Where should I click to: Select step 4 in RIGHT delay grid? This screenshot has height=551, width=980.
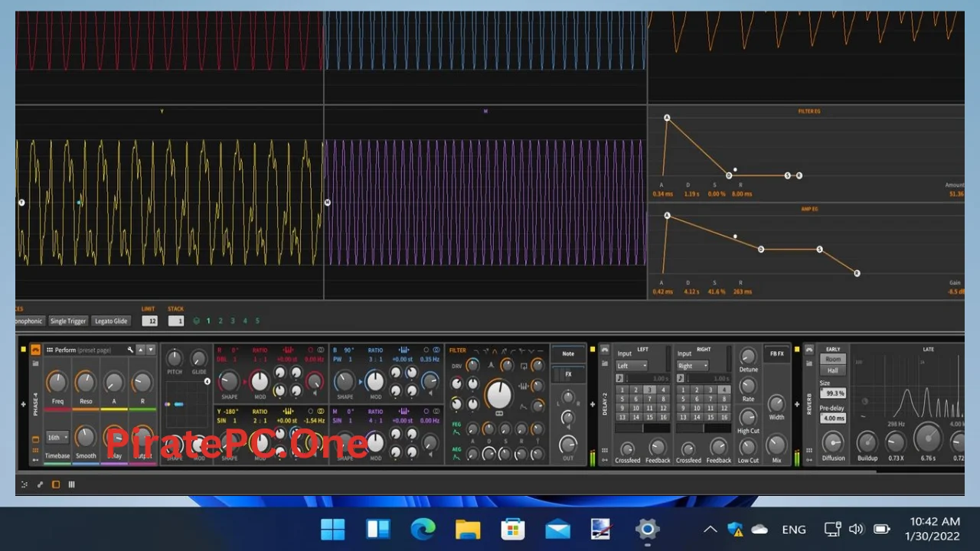(724, 390)
